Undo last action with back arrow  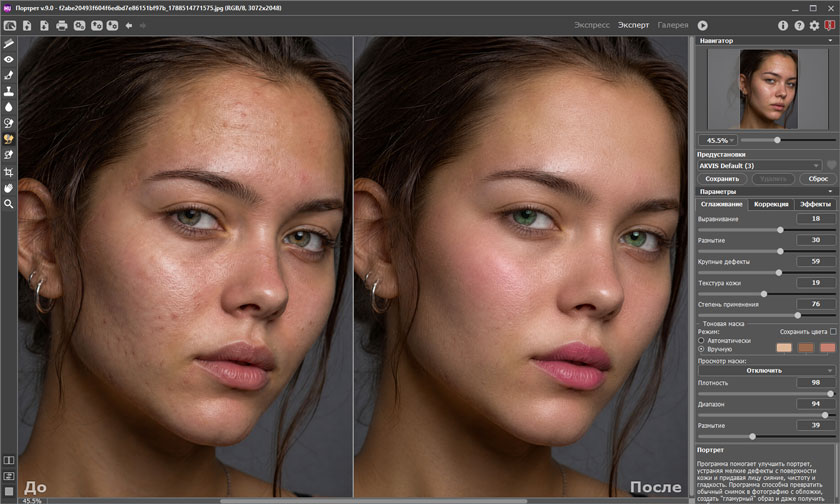[129, 26]
